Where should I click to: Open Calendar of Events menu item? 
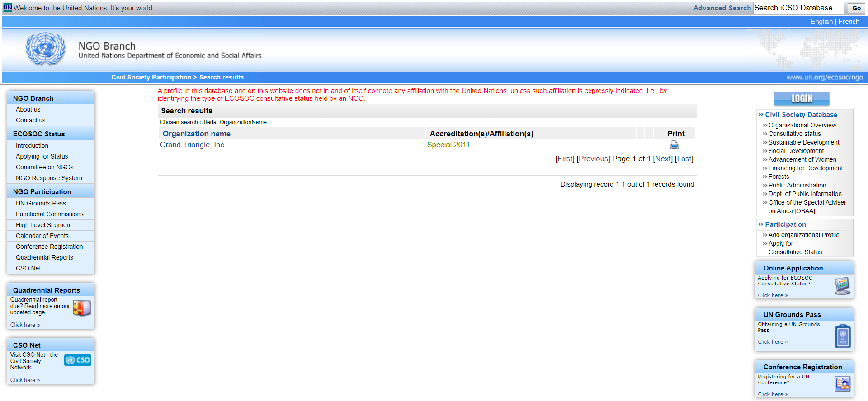[42, 236]
